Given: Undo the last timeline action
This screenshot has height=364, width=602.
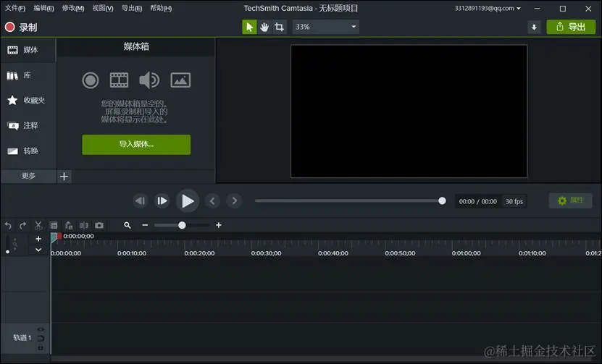Looking at the screenshot, I should click(8, 226).
